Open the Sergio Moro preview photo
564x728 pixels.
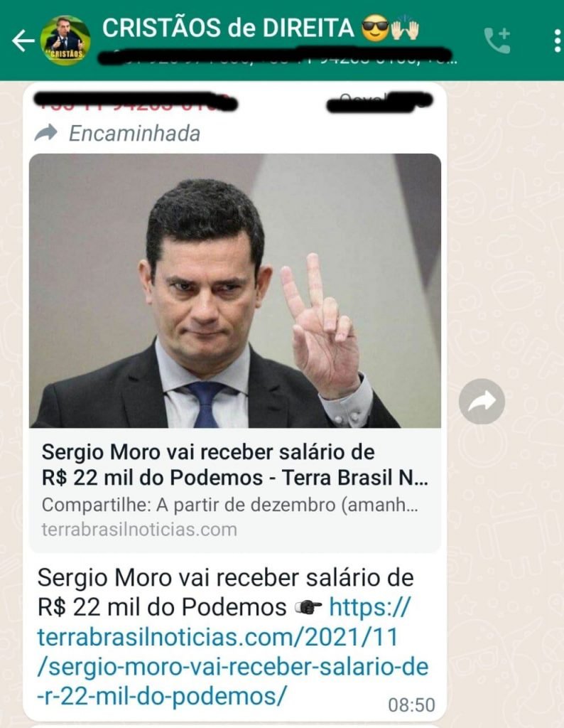click(x=235, y=291)
